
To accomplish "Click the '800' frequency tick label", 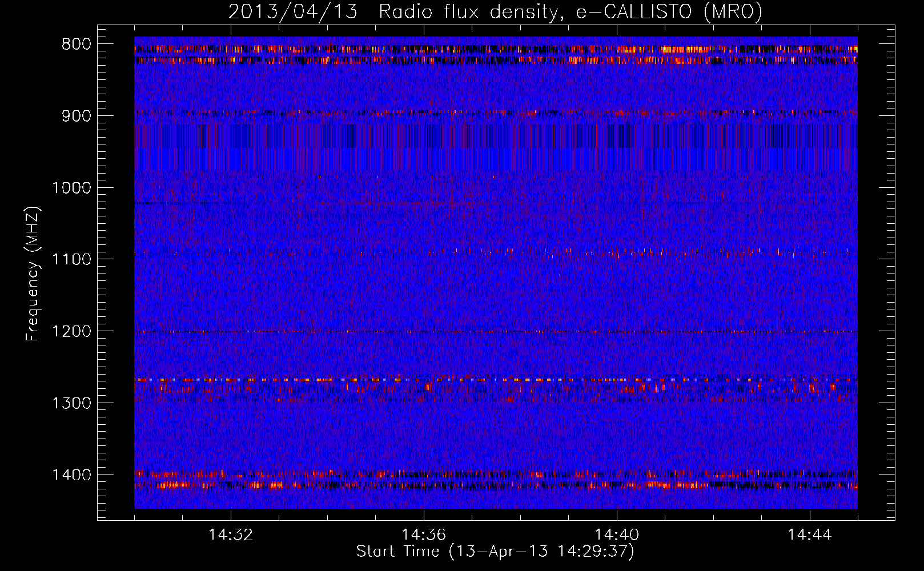I will point(75,45).
